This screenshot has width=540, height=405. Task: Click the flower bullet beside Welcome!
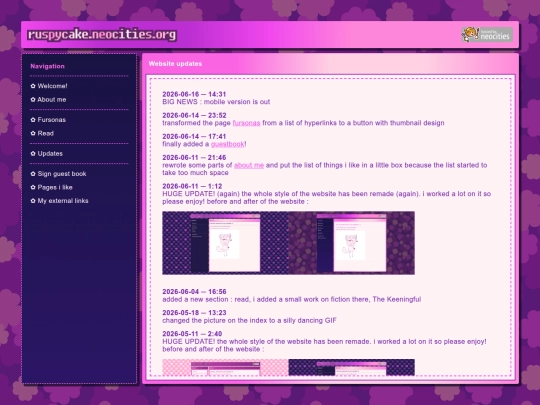click(x=33, y=86)
